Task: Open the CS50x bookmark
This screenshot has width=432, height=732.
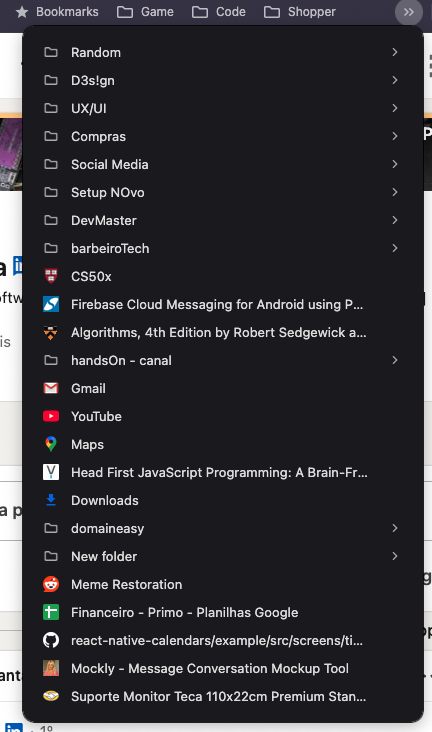Action: [x=223, y=276]
